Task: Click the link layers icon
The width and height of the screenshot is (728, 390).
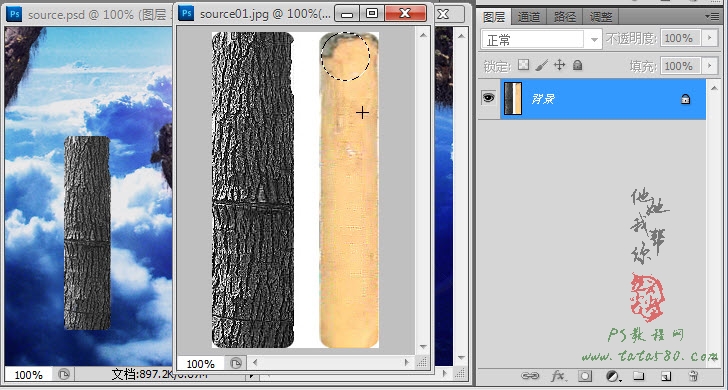Action: [530, 375]
